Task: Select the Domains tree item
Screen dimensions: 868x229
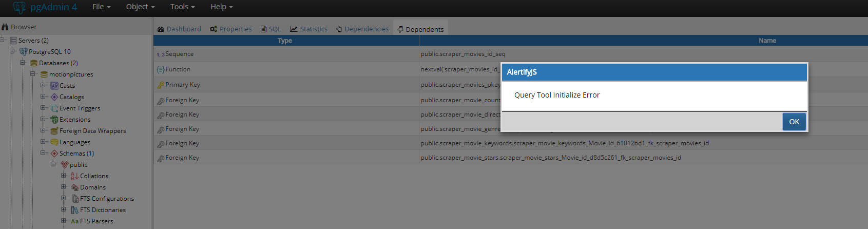Action: point(92,187)
